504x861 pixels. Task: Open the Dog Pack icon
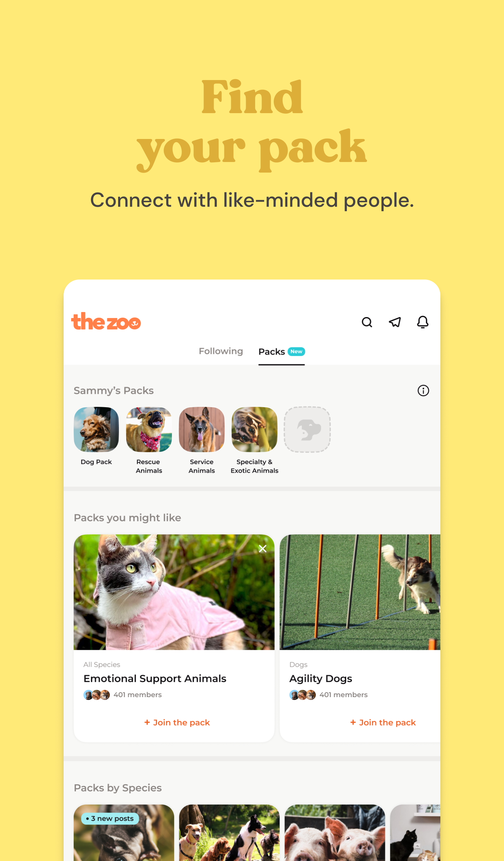[x=96, y=430]
